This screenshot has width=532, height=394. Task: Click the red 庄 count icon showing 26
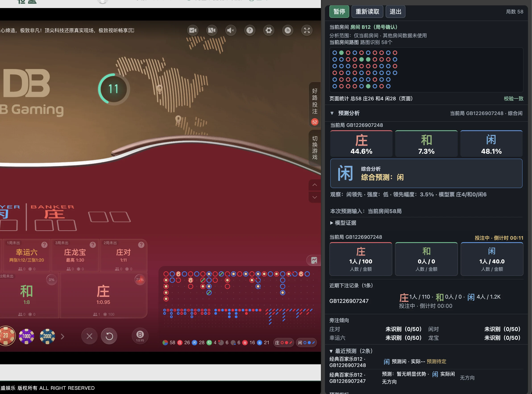click(x=180, y=343)
